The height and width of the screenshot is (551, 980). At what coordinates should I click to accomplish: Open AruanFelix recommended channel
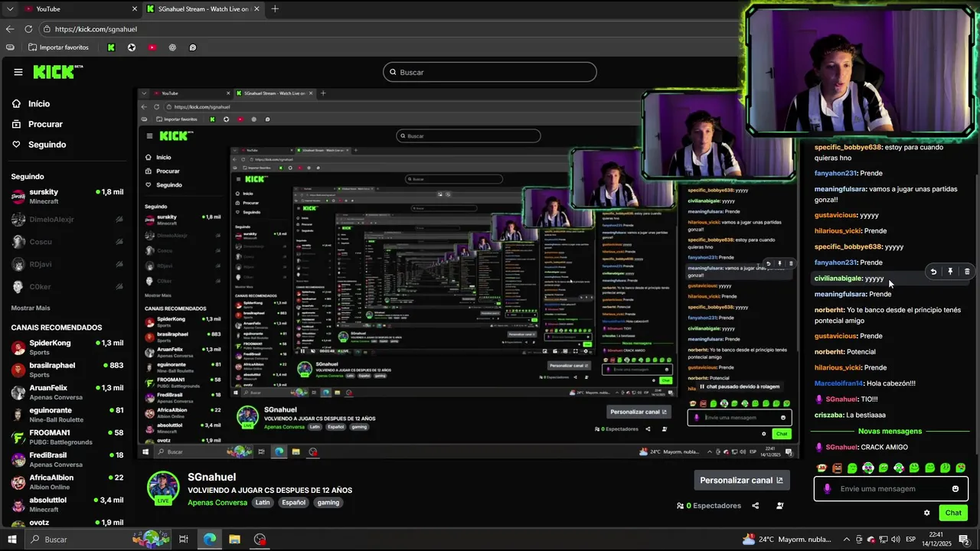click(67, 392)
